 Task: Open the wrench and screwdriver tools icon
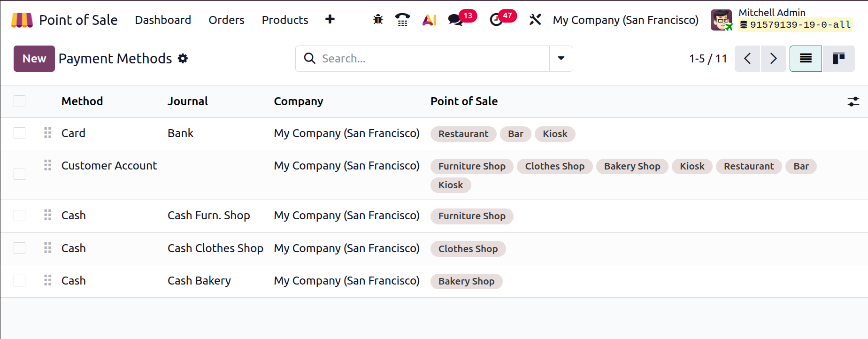(x=535, y=20)
